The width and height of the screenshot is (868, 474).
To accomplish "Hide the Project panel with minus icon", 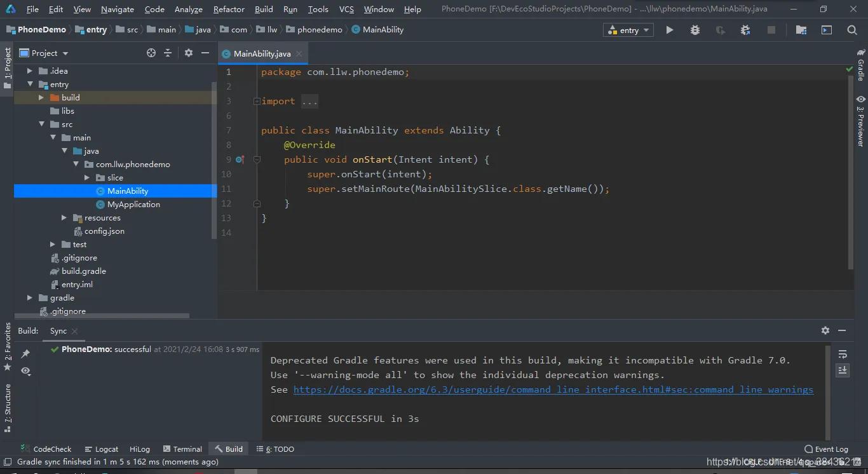I will pyautogui.click(x=205, y=53).
